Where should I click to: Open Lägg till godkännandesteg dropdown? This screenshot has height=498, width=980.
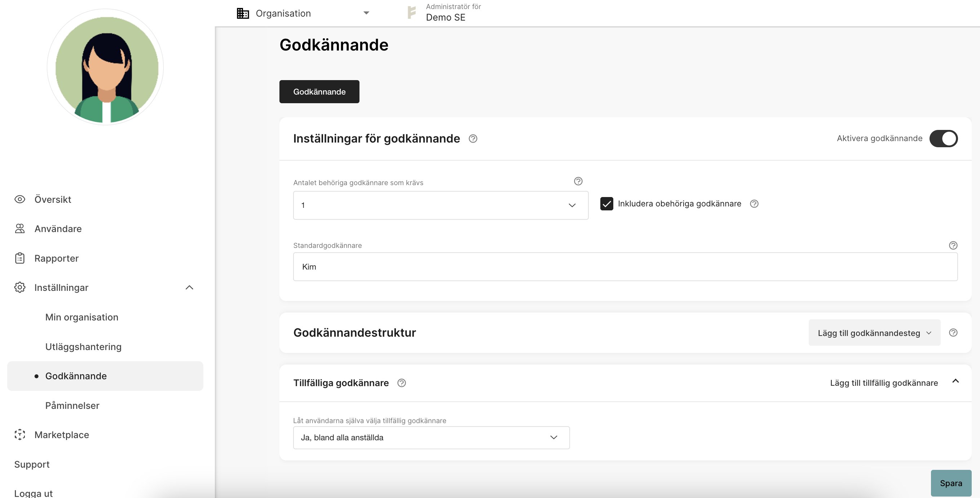coord(874,333)
